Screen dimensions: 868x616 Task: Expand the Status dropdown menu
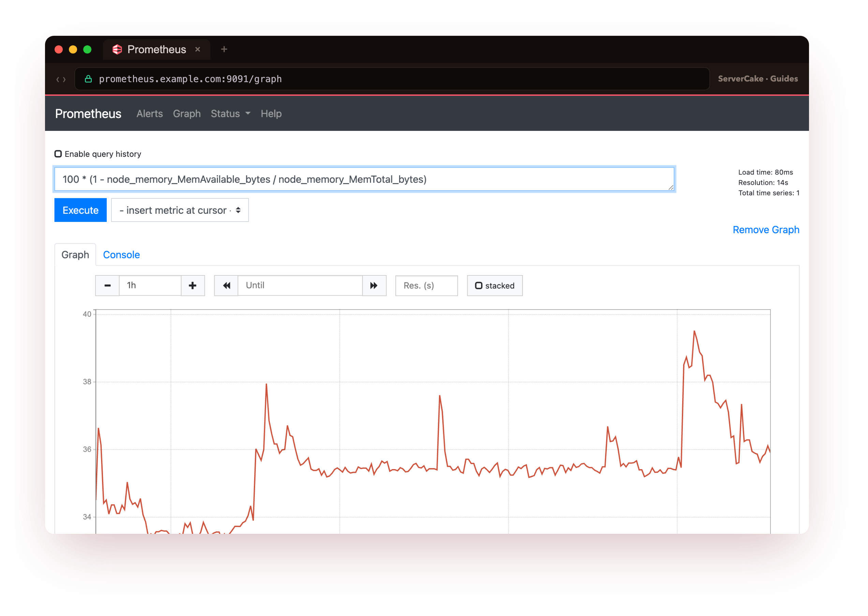[x=230, y=114]
